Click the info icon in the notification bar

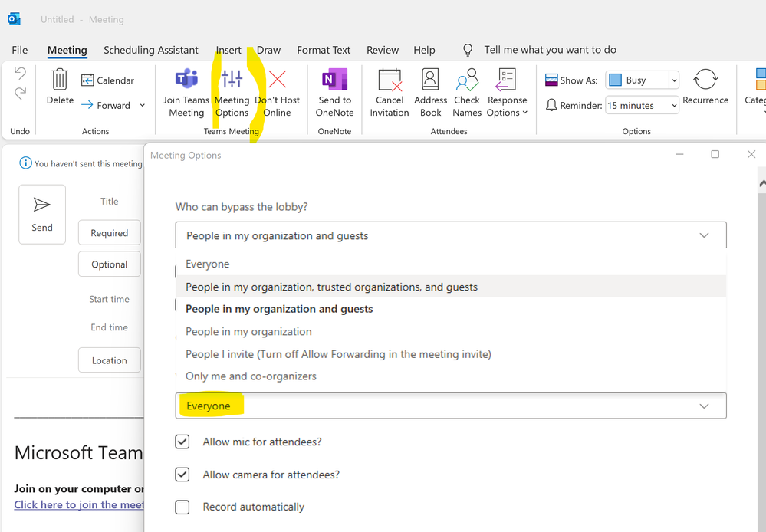click(x=25, y=163)
